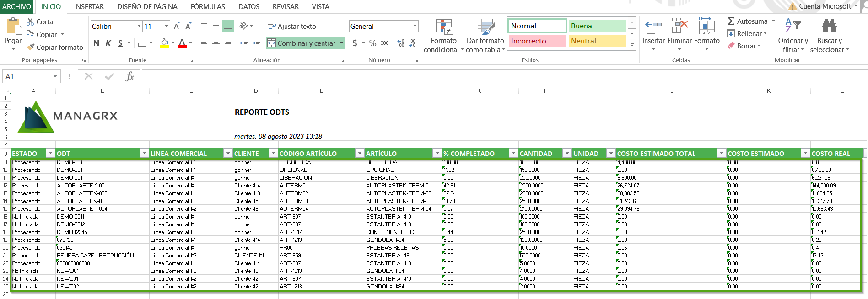868x299 pixels.
Task: Toggle italic K formatting
Action: (x=108, y=43)
